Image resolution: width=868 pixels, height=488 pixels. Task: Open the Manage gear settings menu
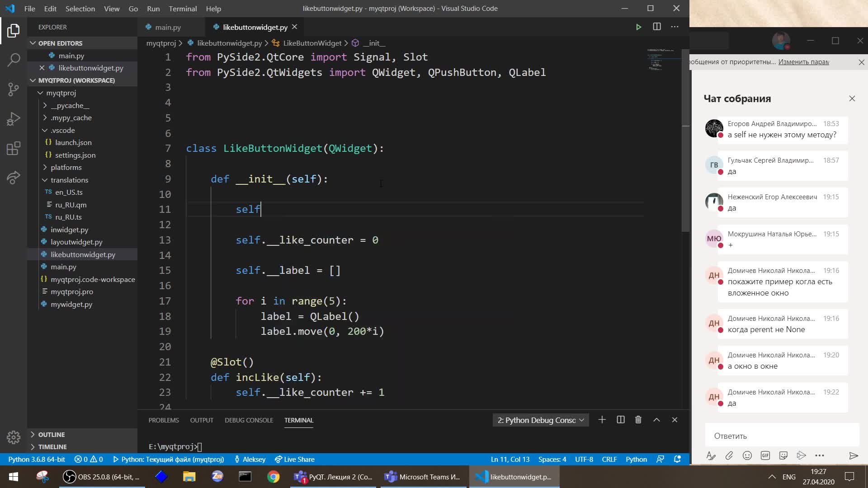coord(14,437)
